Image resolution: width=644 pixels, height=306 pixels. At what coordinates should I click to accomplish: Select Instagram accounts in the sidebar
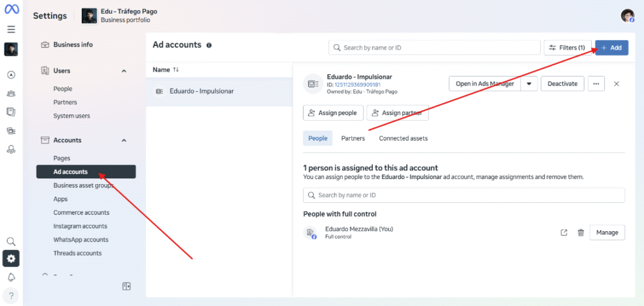[x=80, y=226]
